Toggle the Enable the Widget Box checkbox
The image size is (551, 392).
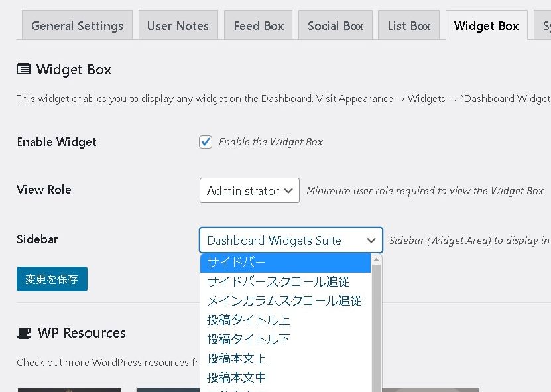coord(206,142)
